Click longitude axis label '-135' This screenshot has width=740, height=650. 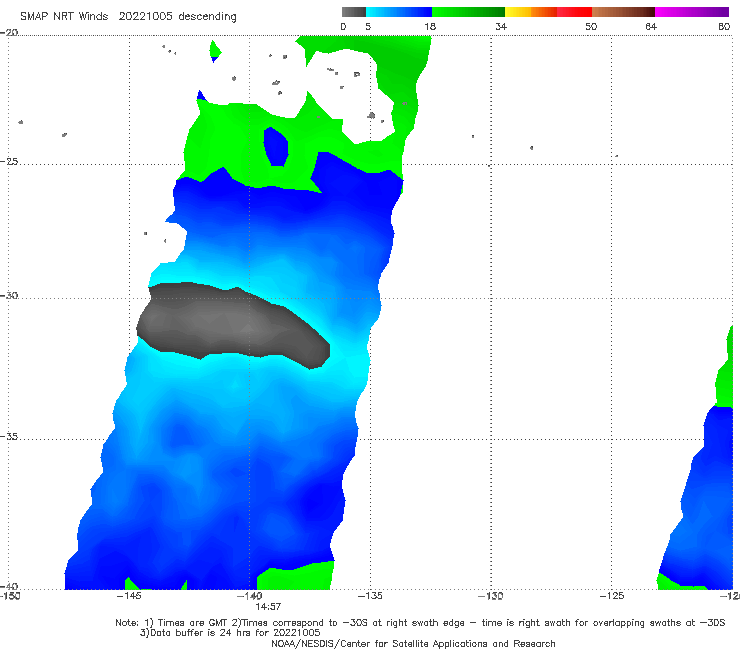[x=370, y=596]
